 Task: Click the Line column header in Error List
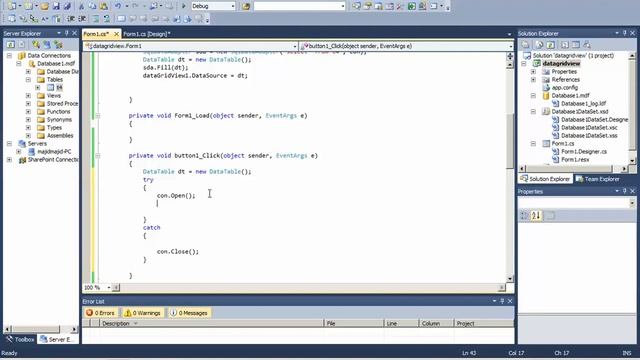coord(402,323)
